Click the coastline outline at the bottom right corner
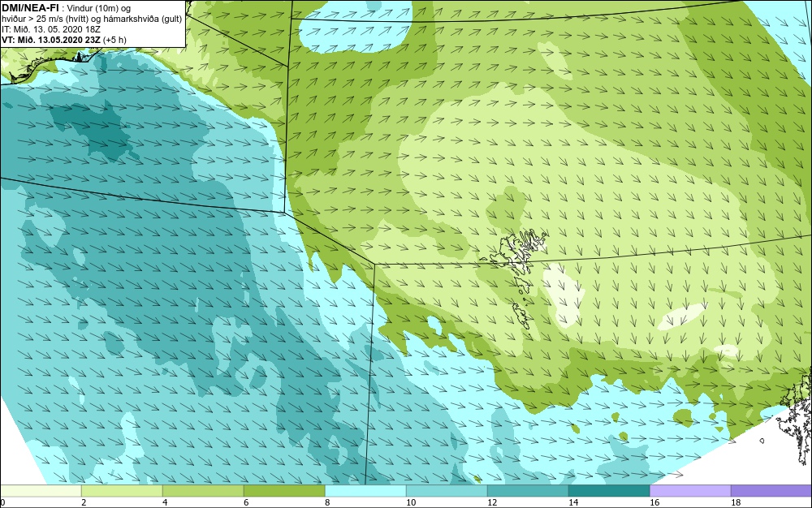Viewport: 812px width, 508px height. coord(795,416)
